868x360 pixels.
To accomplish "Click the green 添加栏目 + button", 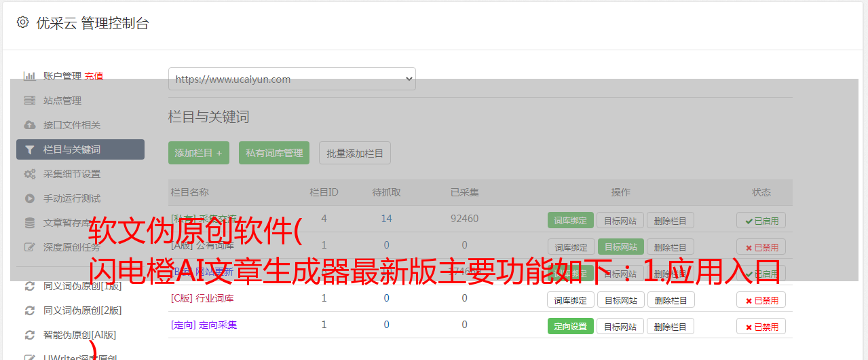I will (x=199, y=153).
